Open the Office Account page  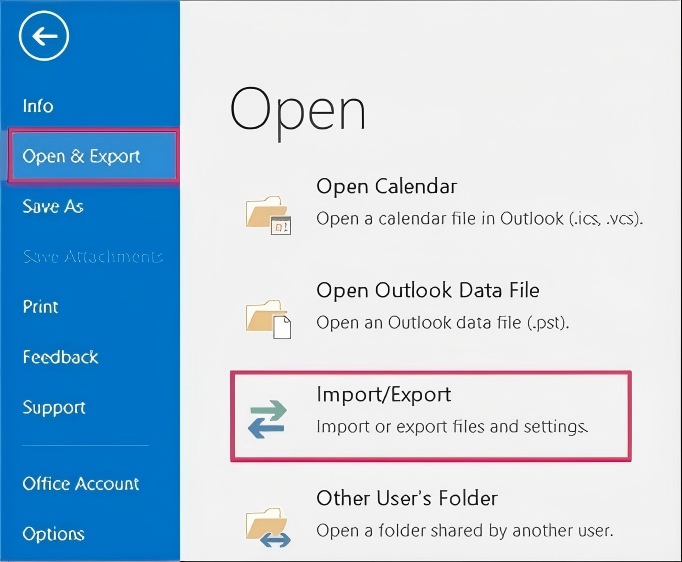pyautogui.click(x=81, y=484)
